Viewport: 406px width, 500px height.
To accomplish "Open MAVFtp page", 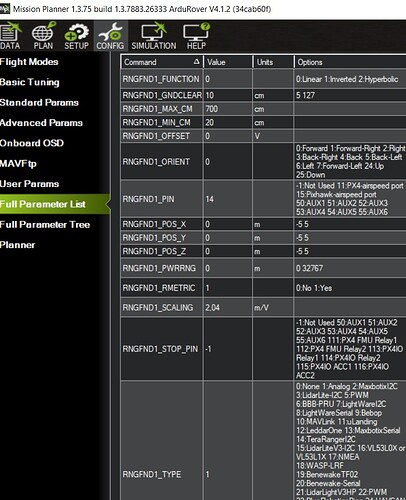I will [x=18, y=163].
